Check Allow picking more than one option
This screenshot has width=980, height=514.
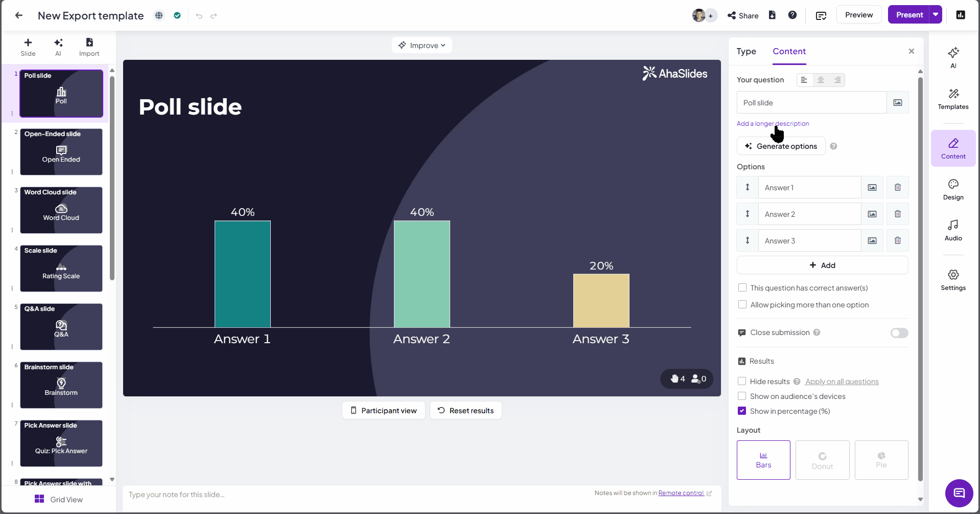pyautogui.click(x=742, y=305)
